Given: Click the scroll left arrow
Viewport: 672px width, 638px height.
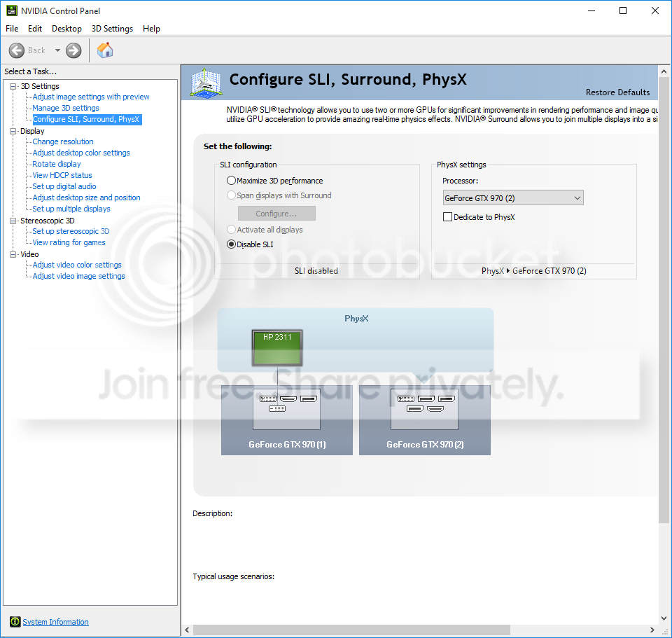Looking at the screenshot, I should 188,630.
